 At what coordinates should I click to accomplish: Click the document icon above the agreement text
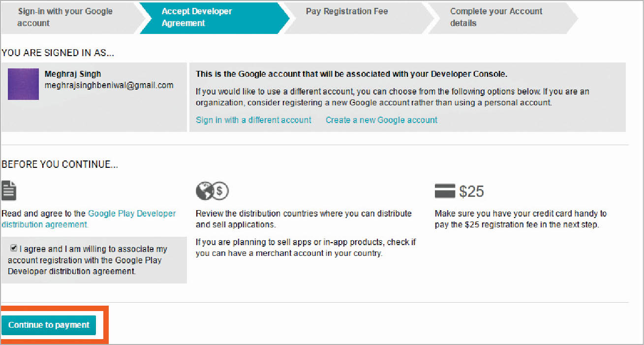(x=9, y=190)
